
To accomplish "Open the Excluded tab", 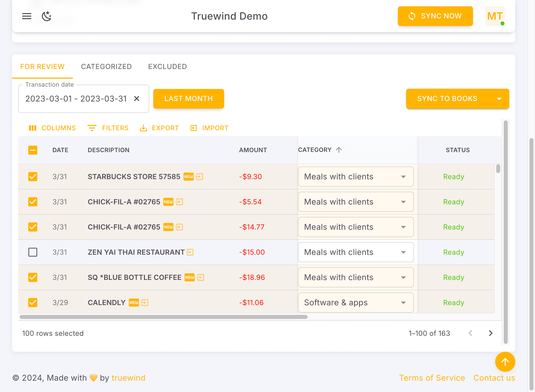I will point(167,67).
